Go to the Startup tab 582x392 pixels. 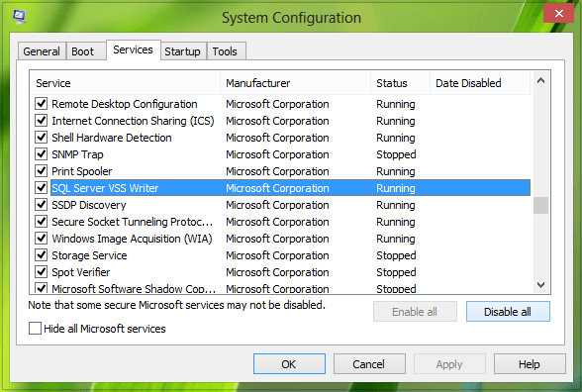point(182,51)
